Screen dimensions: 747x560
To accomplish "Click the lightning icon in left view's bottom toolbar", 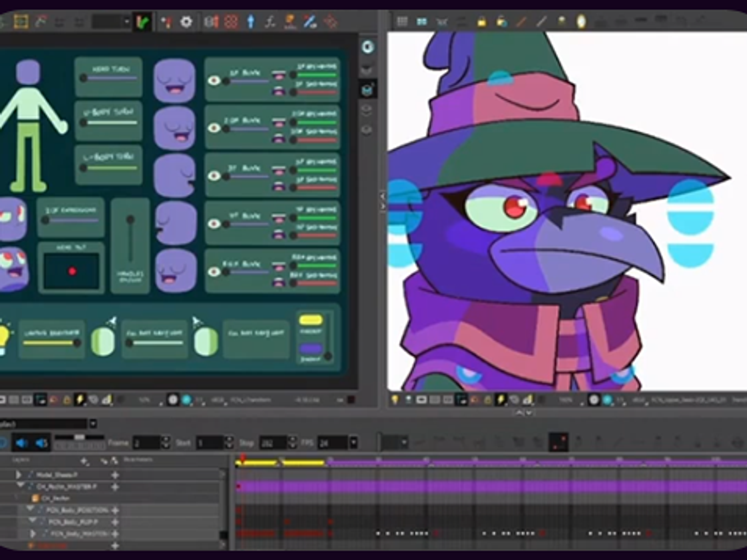I will [80, 400].
